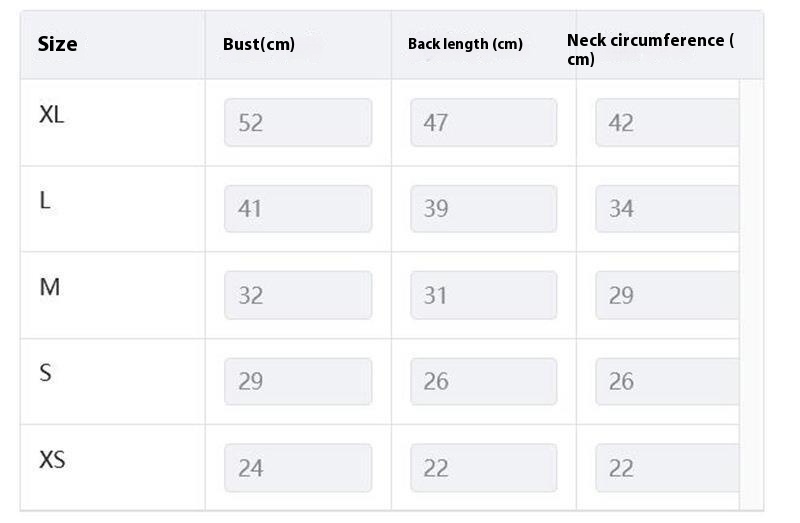Viewport: 800px width, 523px height.
Task: Click the vertical scrollbar track at right
Action: [x=751, y=295]
